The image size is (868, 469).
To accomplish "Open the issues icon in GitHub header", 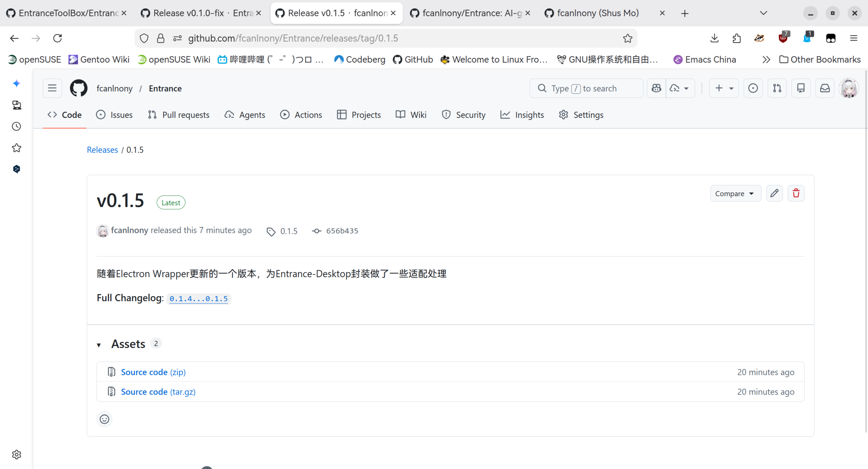I will pos(753,88).
